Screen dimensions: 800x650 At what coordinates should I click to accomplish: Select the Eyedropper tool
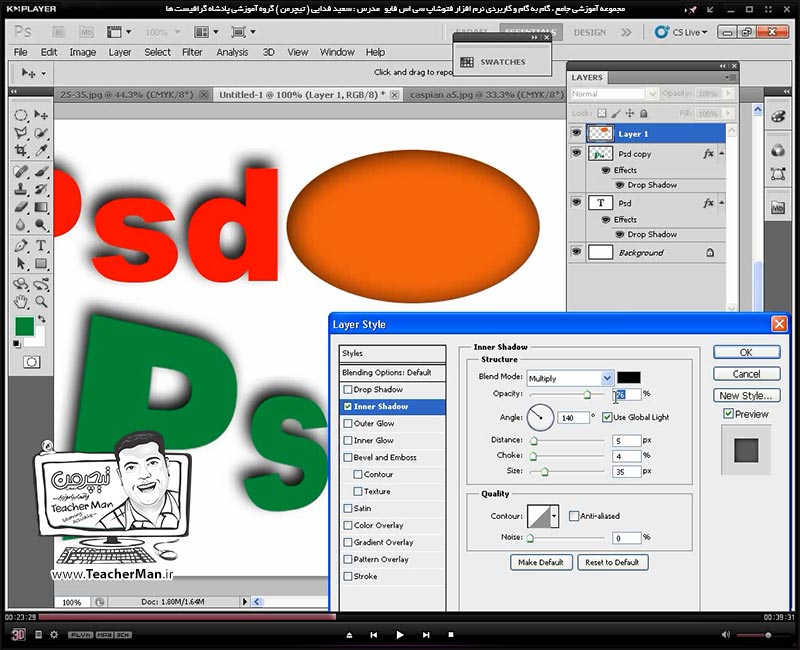pyautogui.click(x=41, y=151)
